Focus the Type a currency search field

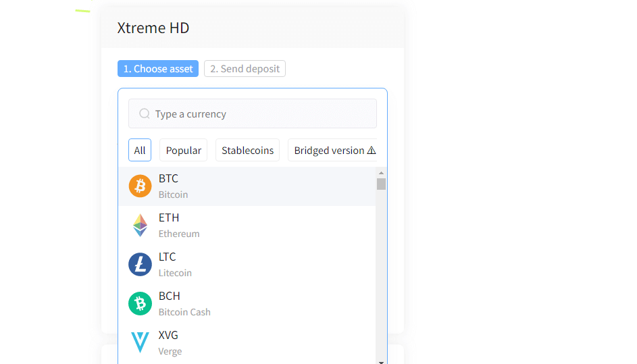(260, 114)
